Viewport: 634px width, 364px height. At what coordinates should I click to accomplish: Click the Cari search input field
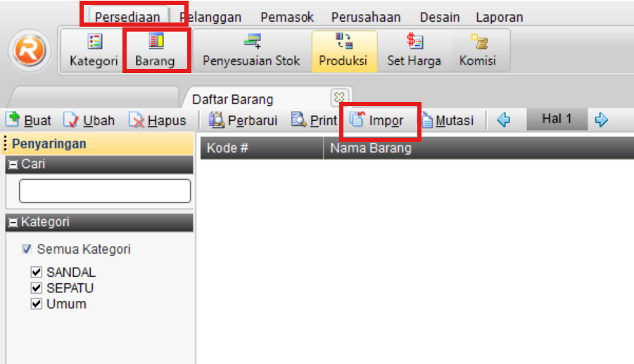click(105, 191)
